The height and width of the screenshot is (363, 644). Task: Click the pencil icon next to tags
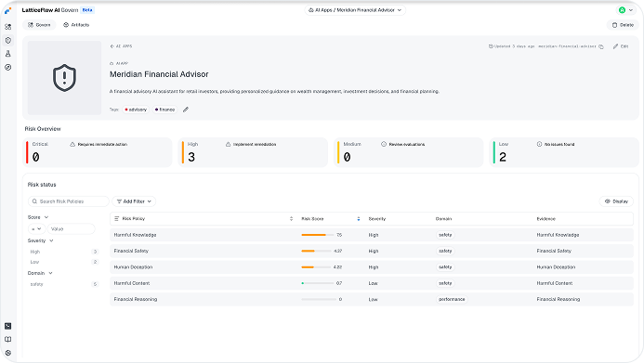coord(186,110)
